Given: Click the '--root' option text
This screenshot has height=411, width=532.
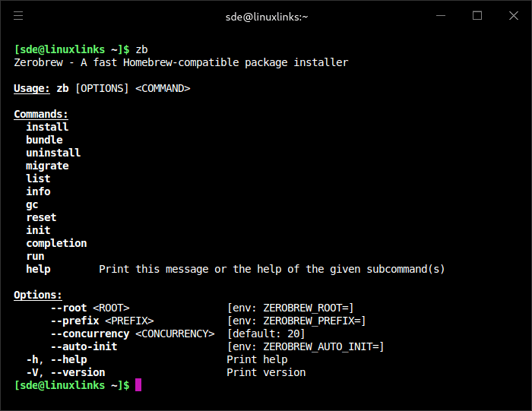Looking at the screenshot, I should pyautogui.click(x=68, y=308).
